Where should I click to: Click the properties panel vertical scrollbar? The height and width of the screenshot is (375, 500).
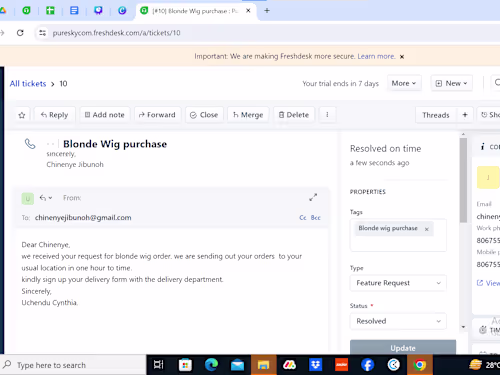(x=463, y=180)
